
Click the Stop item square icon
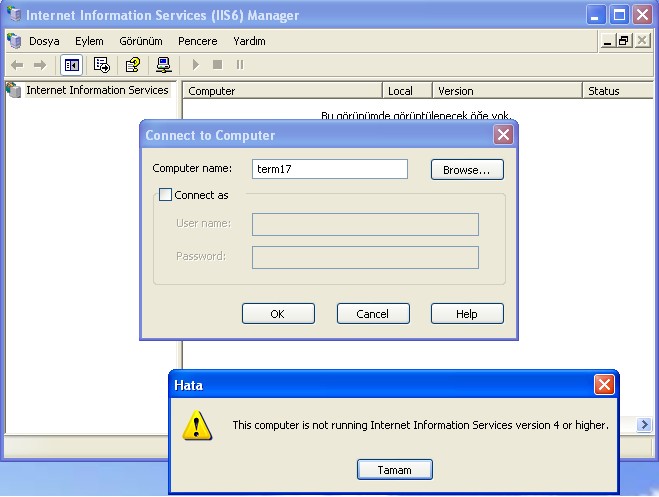click(x=217, y=65)
